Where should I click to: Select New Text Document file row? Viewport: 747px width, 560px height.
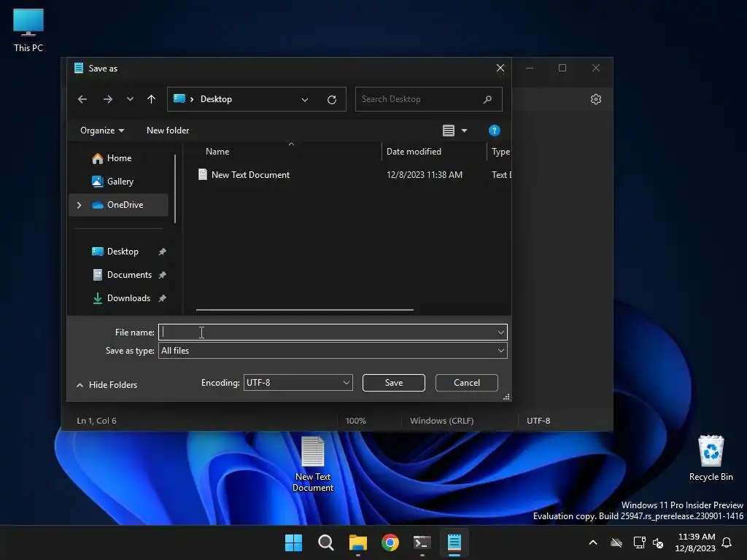(354, 175)
